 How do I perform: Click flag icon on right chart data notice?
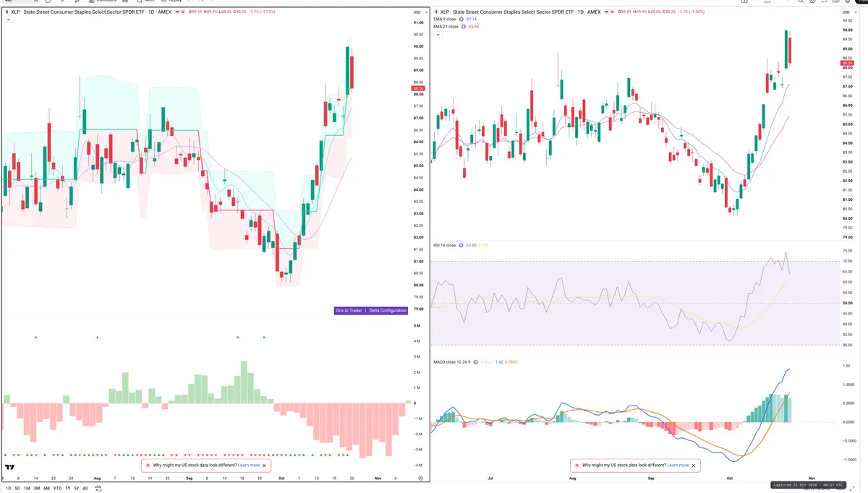point(576,466)
